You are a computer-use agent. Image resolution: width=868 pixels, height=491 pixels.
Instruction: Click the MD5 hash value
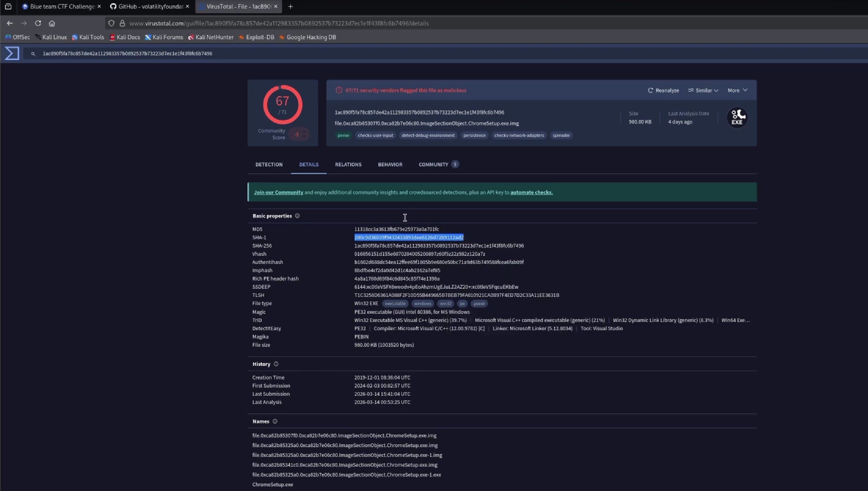tap(397, 229)
